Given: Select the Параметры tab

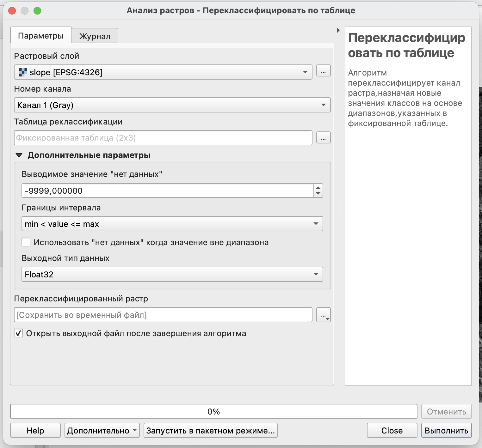Looking at the screenshot, I should tap(41, 36).
